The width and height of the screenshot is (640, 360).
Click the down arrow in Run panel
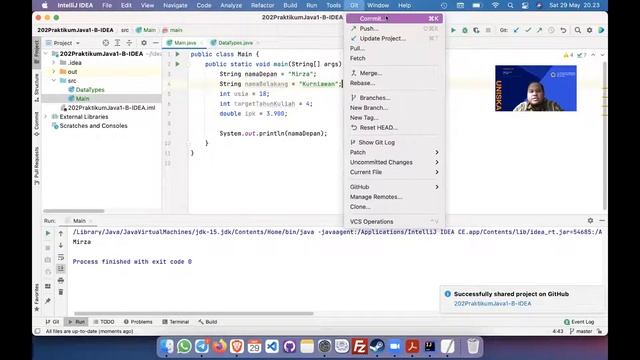[x=61, y=245]
